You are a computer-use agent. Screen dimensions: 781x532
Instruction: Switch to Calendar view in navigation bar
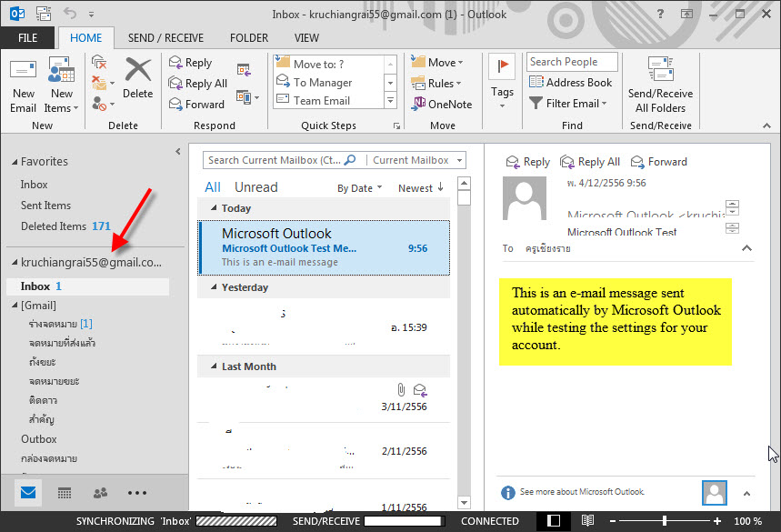click(x=65, y=493)
